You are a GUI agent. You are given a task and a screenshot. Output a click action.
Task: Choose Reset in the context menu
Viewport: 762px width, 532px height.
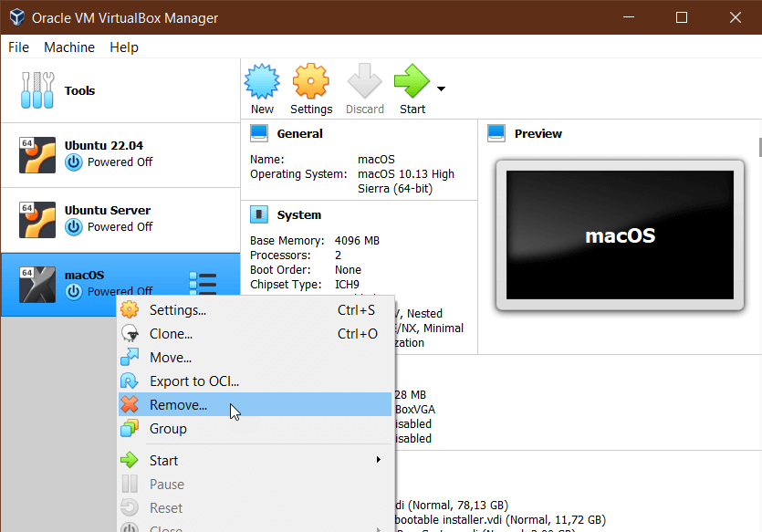256,508
